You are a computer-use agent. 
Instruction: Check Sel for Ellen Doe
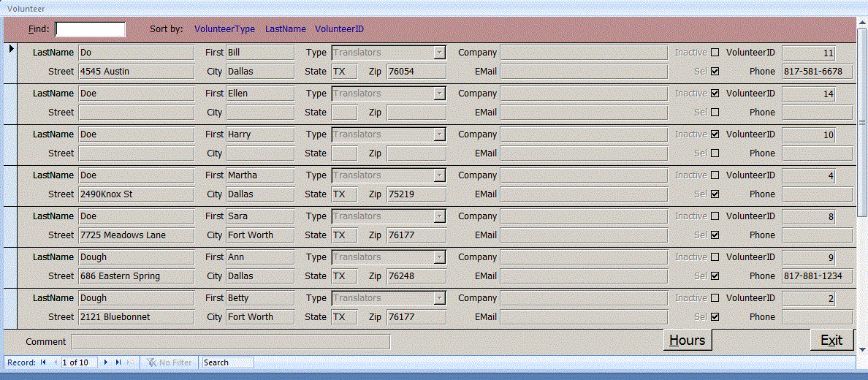pos(715,113)
